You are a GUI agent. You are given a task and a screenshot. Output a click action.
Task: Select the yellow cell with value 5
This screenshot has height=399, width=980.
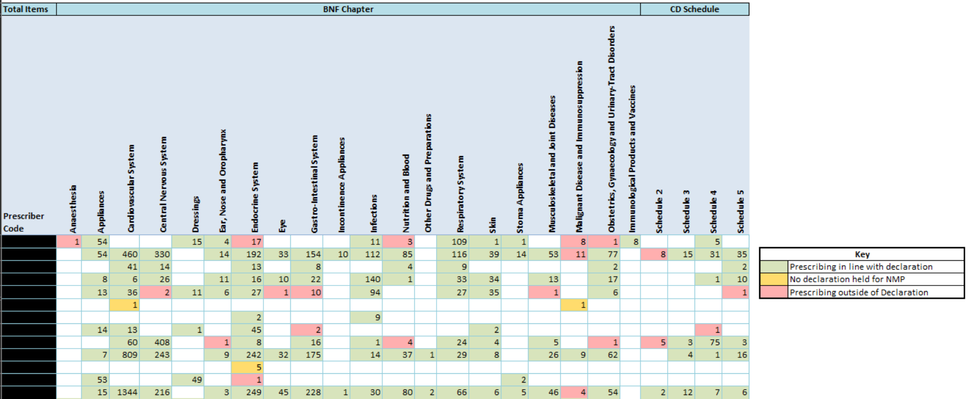(x=248, y=367)
